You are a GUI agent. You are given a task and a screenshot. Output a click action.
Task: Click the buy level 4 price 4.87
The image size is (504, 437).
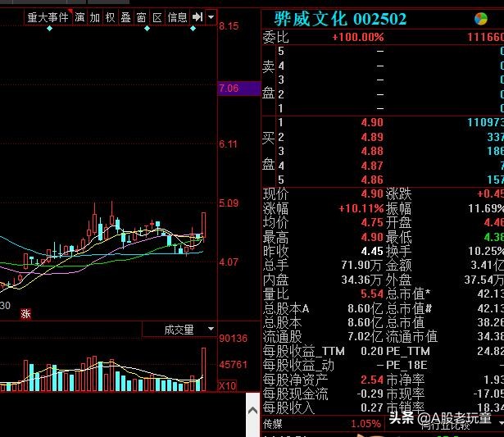[372, 166]
